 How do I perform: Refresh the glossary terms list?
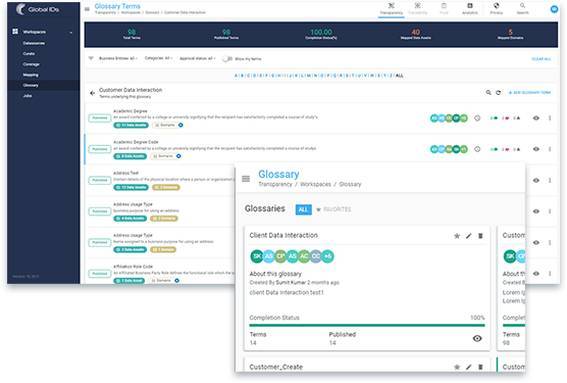(x=498, y=93)
